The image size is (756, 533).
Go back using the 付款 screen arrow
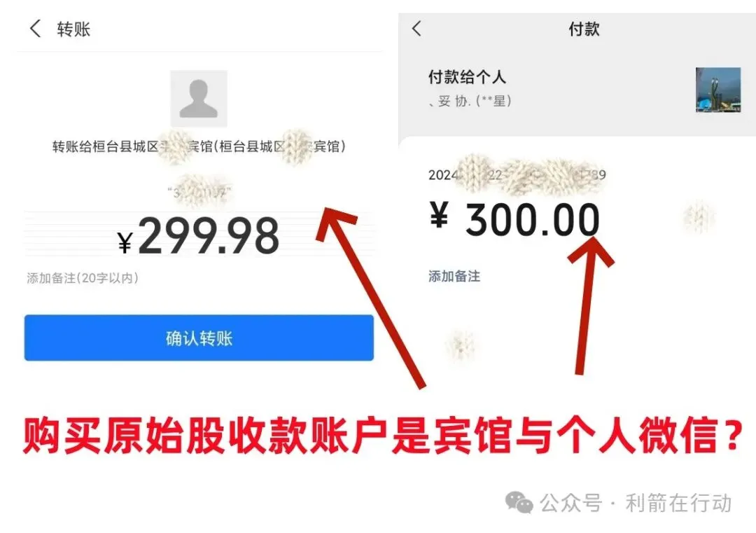(416, 29)
